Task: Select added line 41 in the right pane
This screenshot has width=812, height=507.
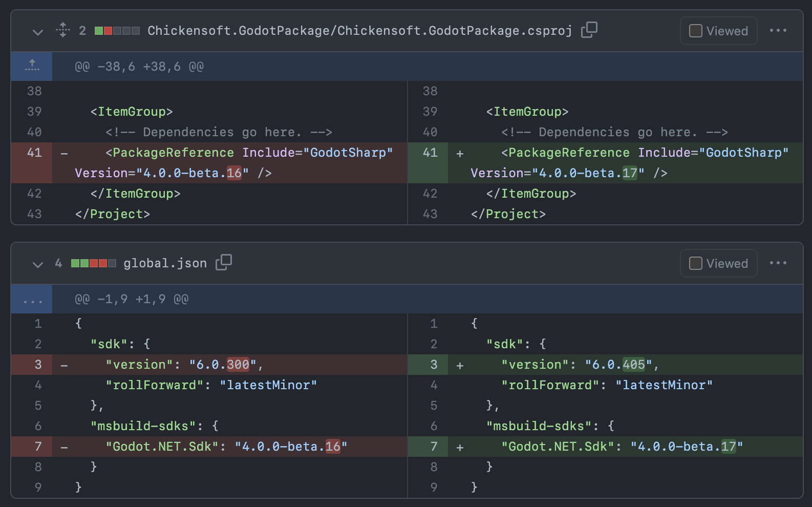Action: pyautogui.click(x=430, y=153)
